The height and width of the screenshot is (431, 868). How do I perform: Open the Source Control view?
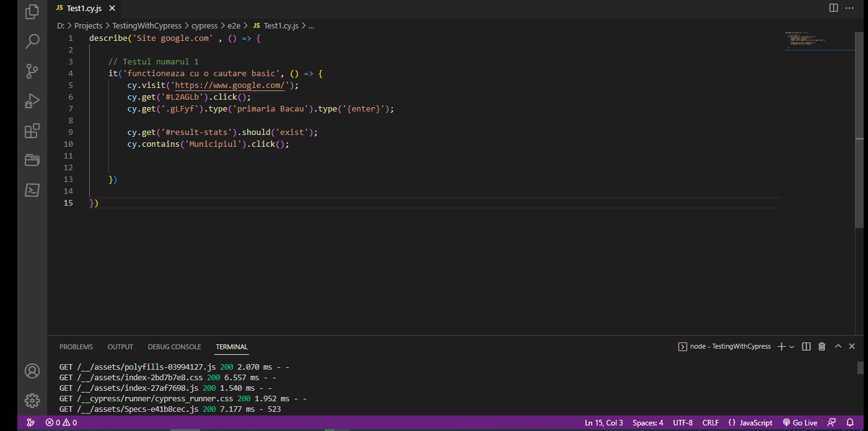tap(32, 71)
